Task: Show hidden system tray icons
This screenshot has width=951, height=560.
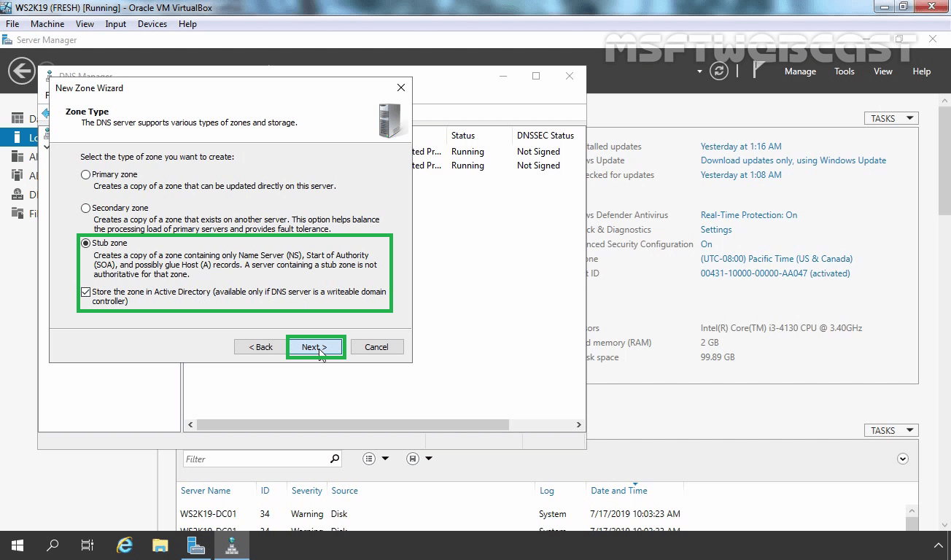Action: [939, 545]
